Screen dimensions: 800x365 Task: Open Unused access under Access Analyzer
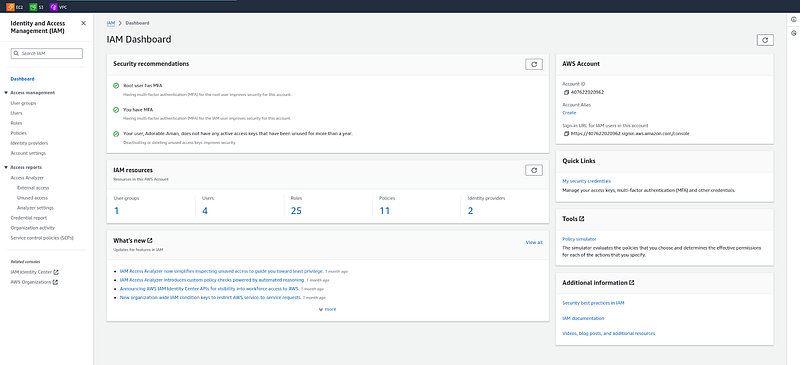pos(32,198)
